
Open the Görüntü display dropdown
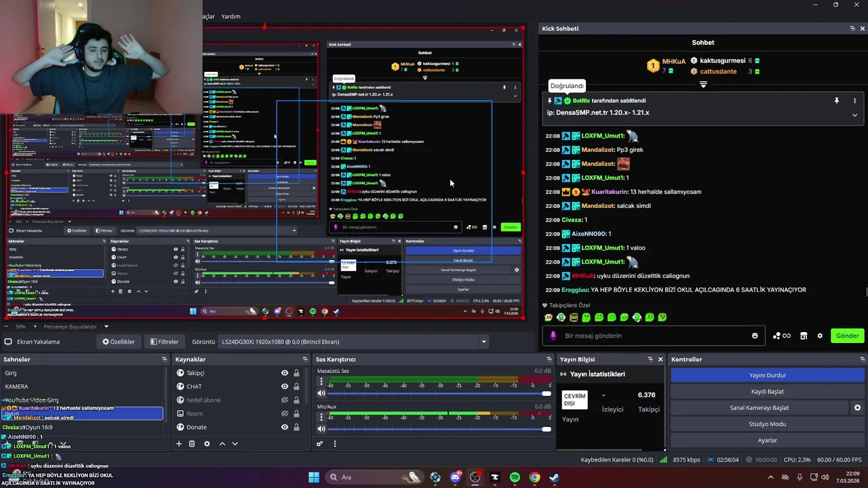point(354,342)
